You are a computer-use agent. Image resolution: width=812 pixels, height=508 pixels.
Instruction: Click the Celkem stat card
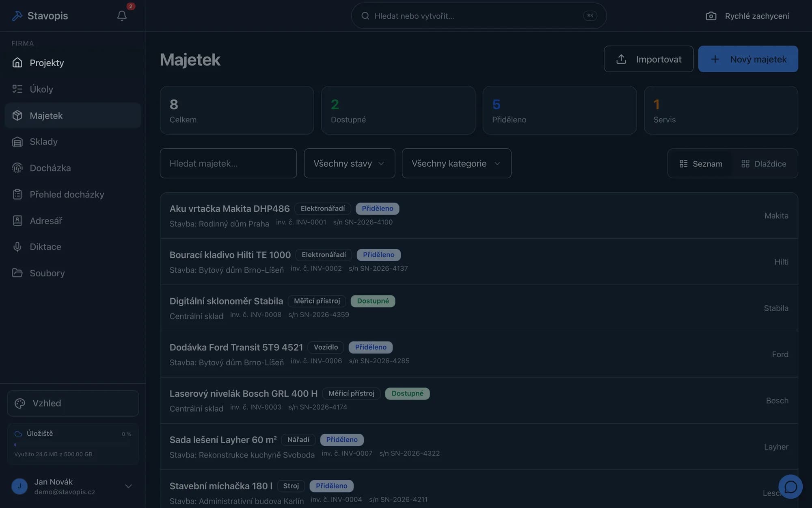(237, 110)
